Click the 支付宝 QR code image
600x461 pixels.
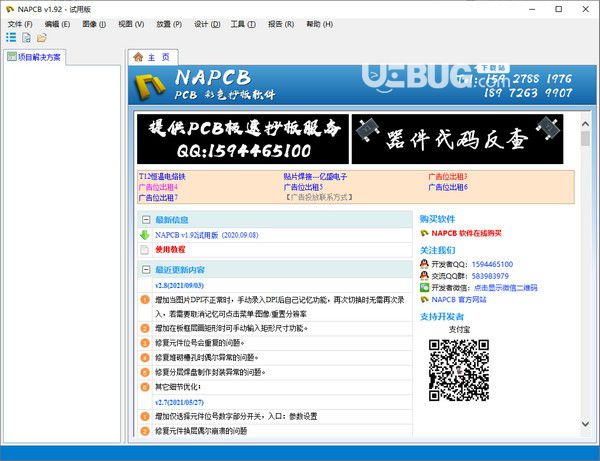pos(458,370)
